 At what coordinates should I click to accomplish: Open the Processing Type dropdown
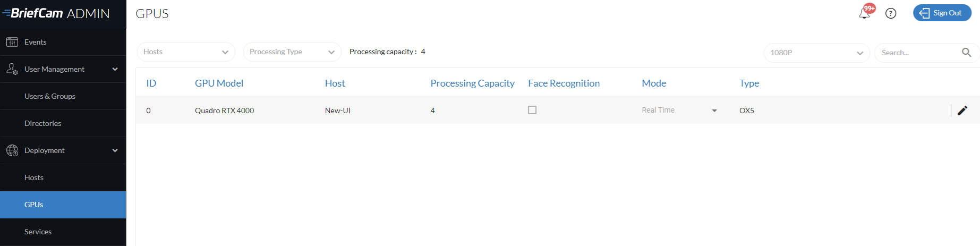tap(292, 52)
